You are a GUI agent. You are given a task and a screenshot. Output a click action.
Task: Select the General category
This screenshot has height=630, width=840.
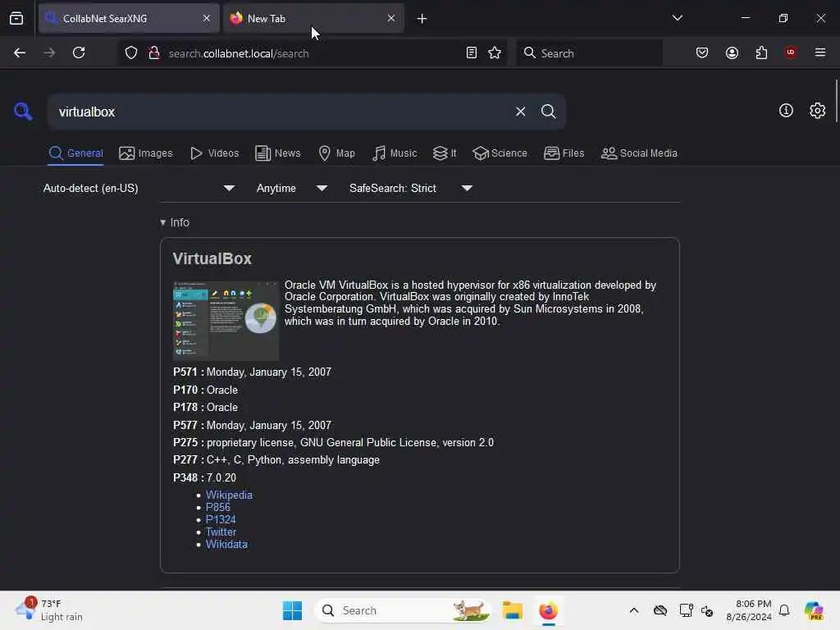(75, 153)
